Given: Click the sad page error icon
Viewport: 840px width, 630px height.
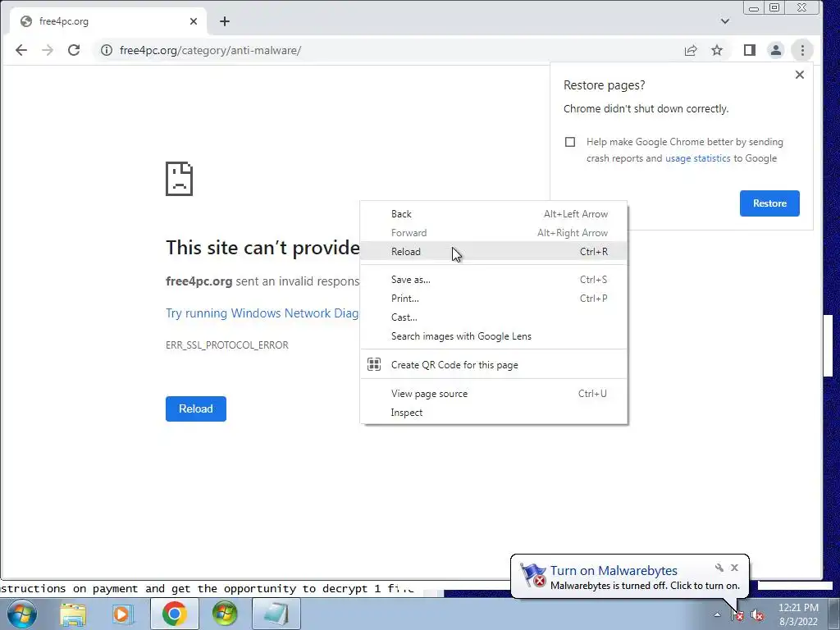Looking at the screenshot, I should pyautogui.click(x=179, y=179).
